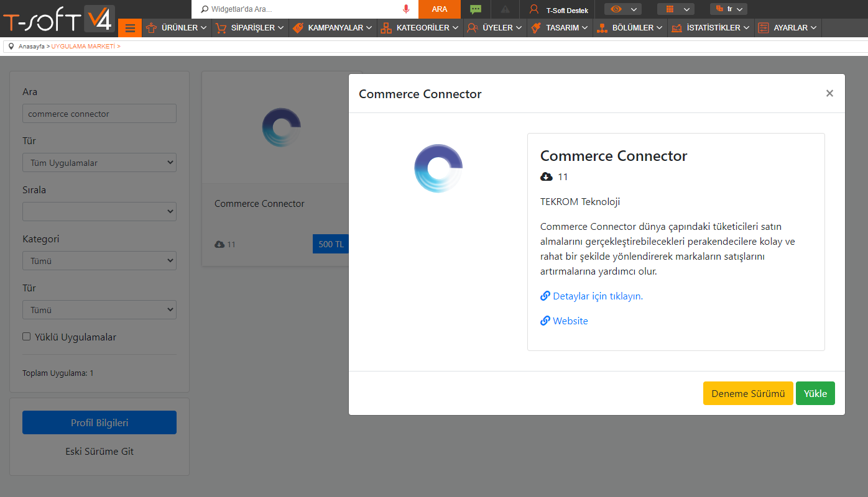The image size is (868, 497).
Task: Click the hierarchy icon for KATEGORİLER
Action: [x=386, y=28]
